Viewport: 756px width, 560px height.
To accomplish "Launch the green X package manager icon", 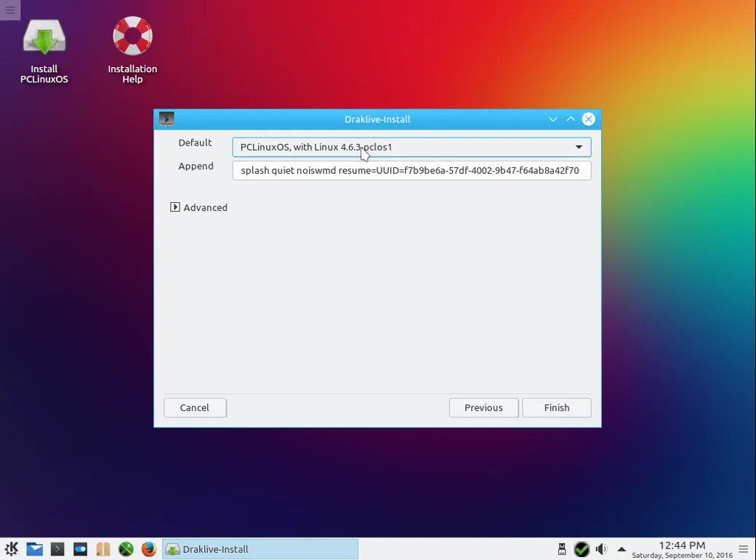I will [x=126, y=549].
